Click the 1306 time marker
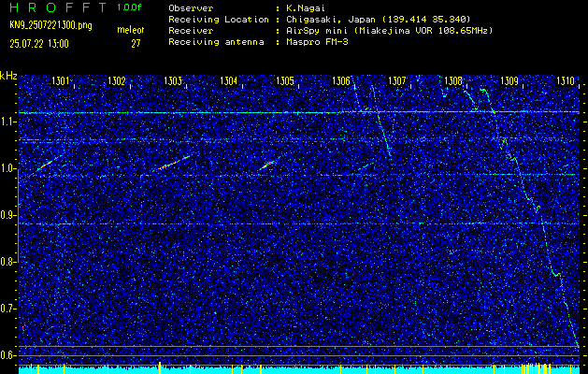588x374 pixels. click(x=341, y=81)
